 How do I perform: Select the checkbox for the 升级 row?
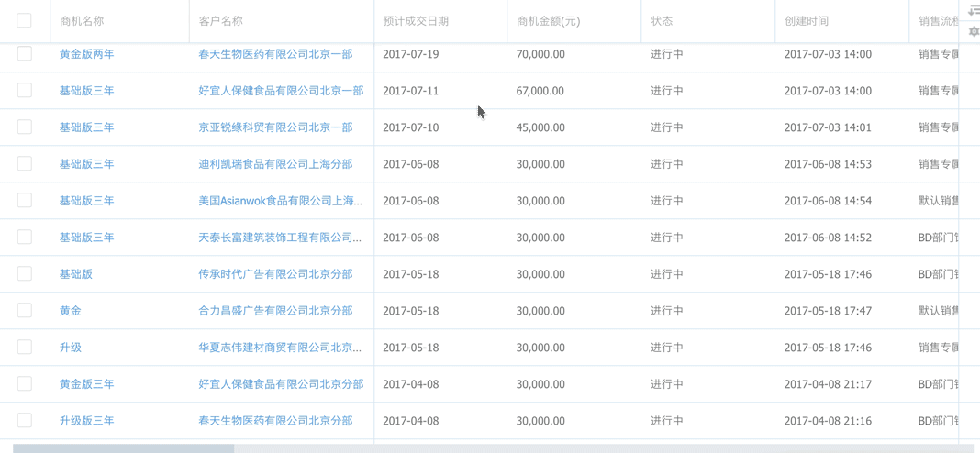pyautogui.click(x=25, y=348)
